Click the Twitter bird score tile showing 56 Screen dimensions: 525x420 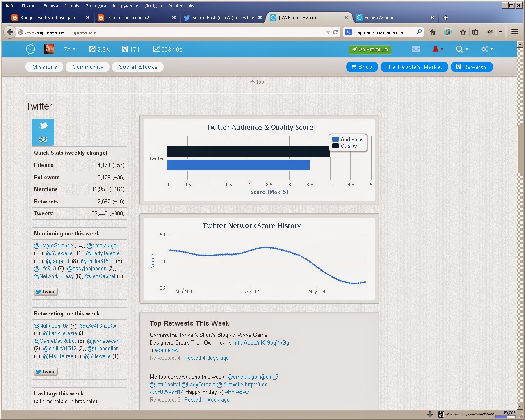43,132
